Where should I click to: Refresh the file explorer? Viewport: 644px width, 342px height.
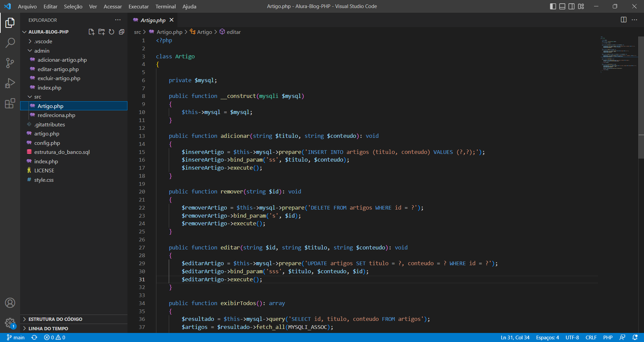pos(111,32)
